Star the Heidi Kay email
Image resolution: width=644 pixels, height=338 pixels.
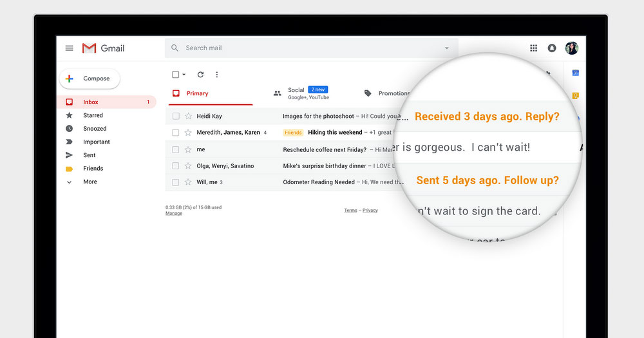pyautogui.click(x=188, y=117)
